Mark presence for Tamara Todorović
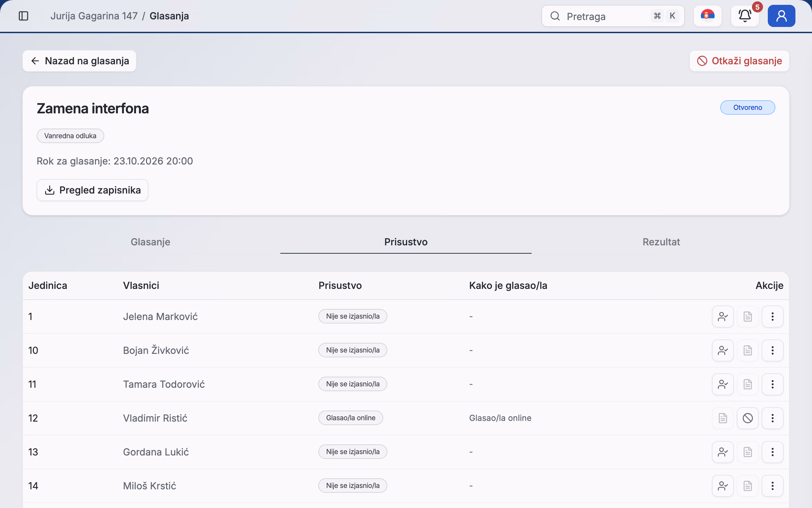This screenshot has height=508, width=812. click(x=723, y=384)
